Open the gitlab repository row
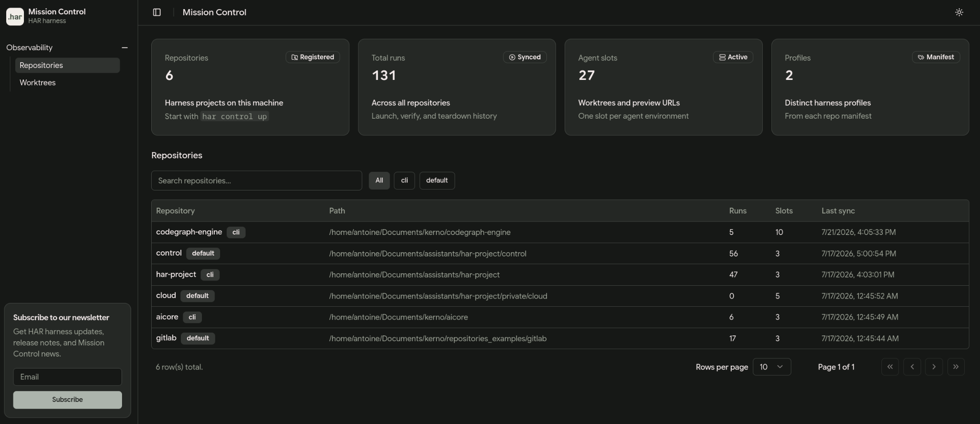This screenshot has width=980, height=424. (x=560, y=339)
